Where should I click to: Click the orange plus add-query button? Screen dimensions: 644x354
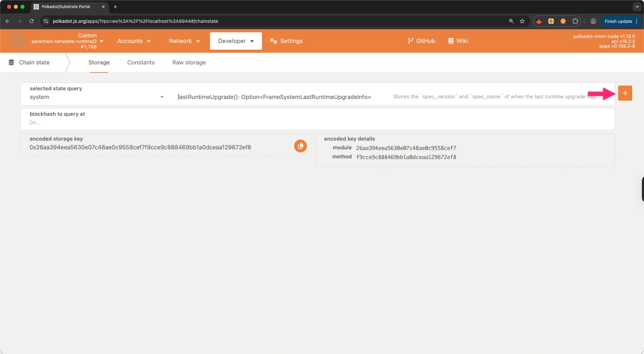(x=625, y=93)
